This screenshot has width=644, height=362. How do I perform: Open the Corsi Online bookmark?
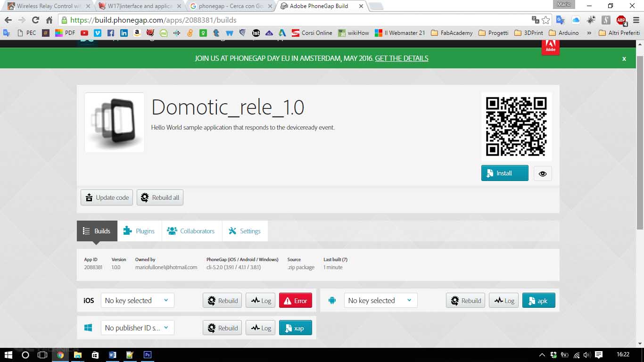pyautogui.click(x=312, y=33)
